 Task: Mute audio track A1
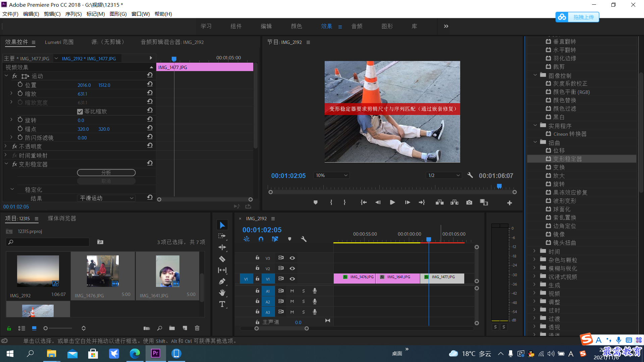click(292, 291)
